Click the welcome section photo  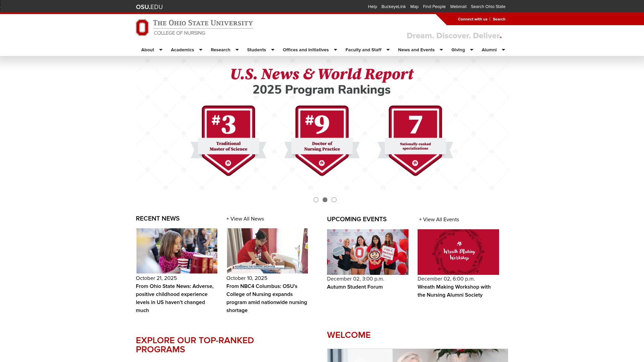click(x=418, y=355)
